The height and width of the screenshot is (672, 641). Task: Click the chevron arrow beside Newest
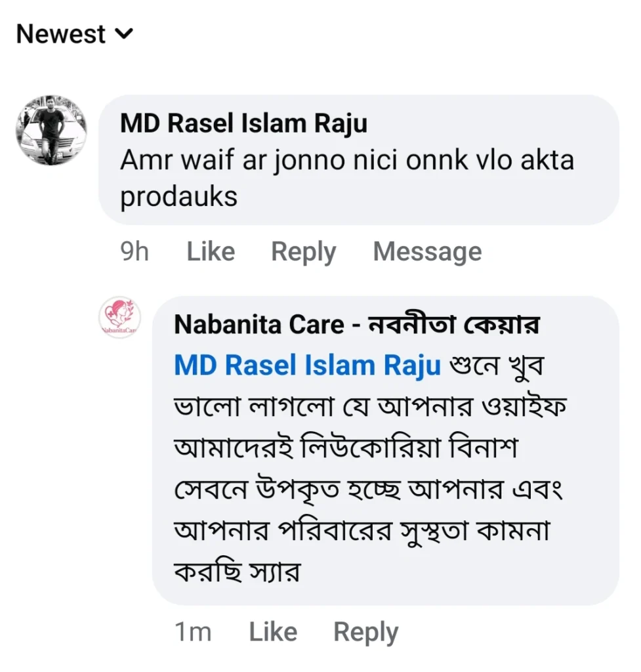click(x=124, y=33)
